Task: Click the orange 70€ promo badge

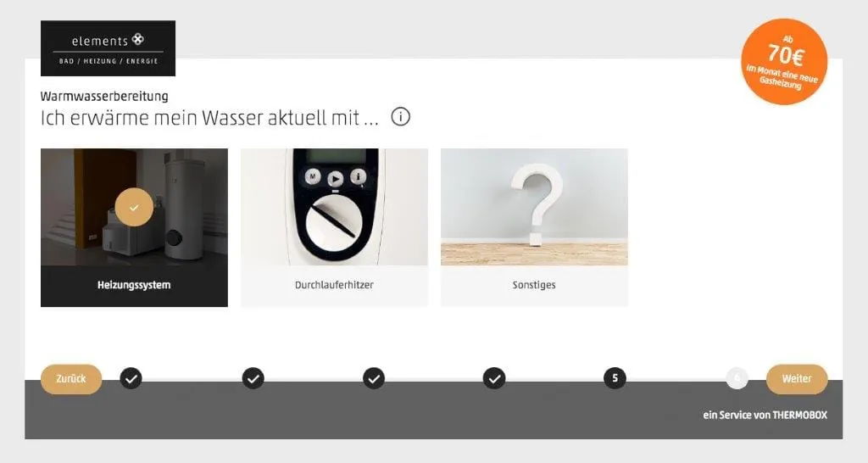Action: pyautogui.click(x=784, y=61)
